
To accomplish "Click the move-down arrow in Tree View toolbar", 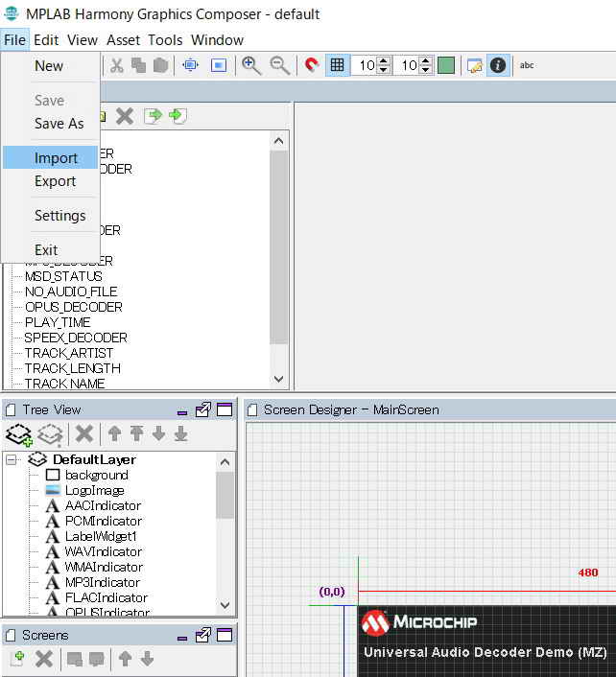I will click(x=158, y=433).
